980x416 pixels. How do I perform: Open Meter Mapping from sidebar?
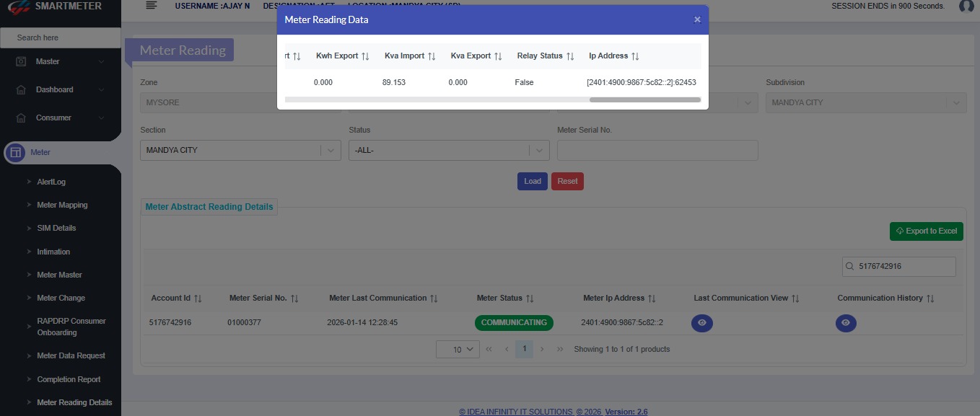point(62,205)
